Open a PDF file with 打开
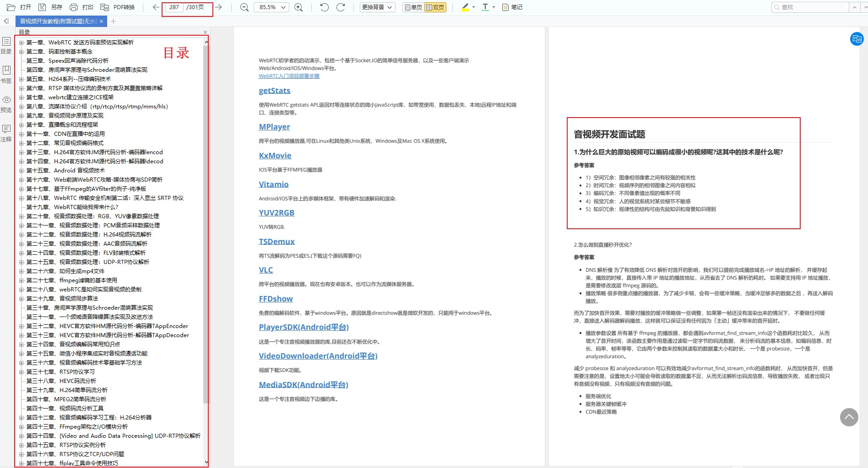The width and height of the screenshot is (868, 468). click(19, 7)
